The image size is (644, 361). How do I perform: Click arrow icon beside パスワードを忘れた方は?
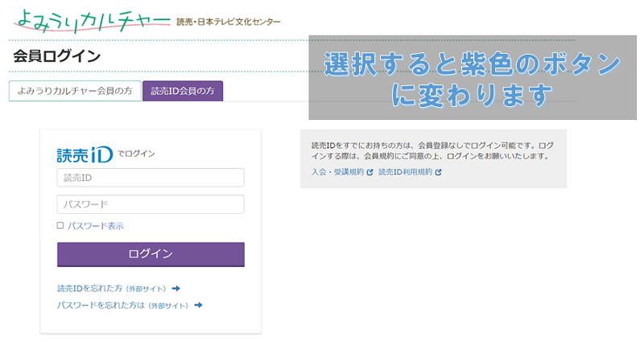tap(198, 306)
